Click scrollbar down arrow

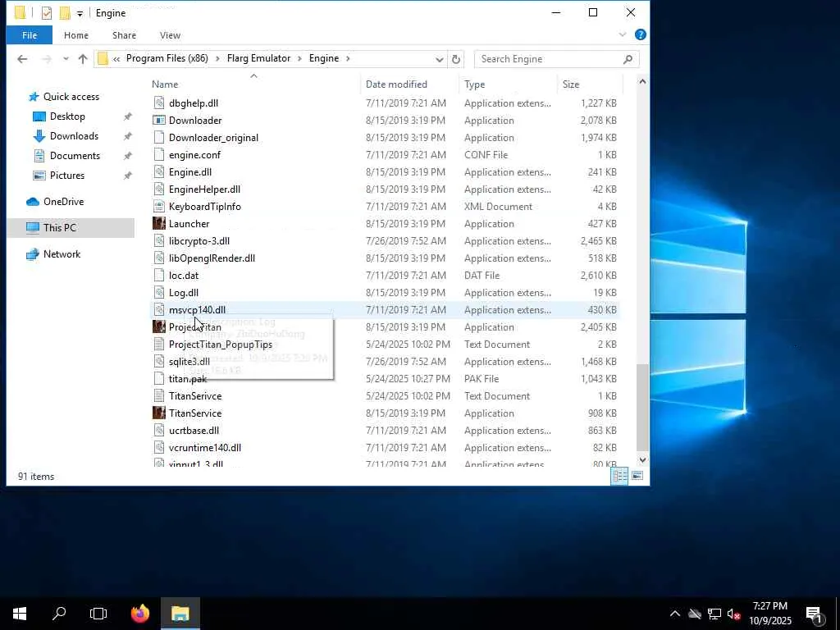[642, 459]
